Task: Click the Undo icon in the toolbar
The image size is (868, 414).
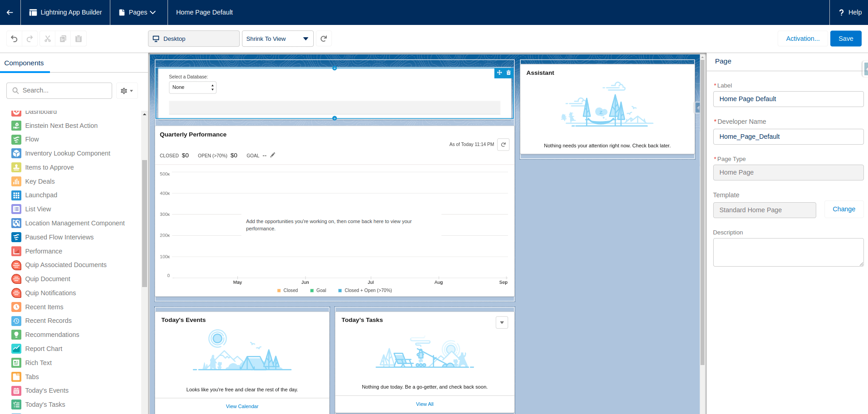Action: pyautogui.click(x=14, y=39)
